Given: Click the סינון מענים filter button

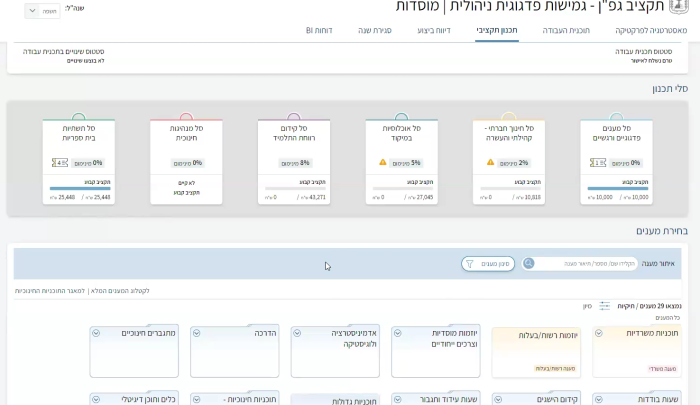Looking at the screenshot, I should (x=488, y=264).
